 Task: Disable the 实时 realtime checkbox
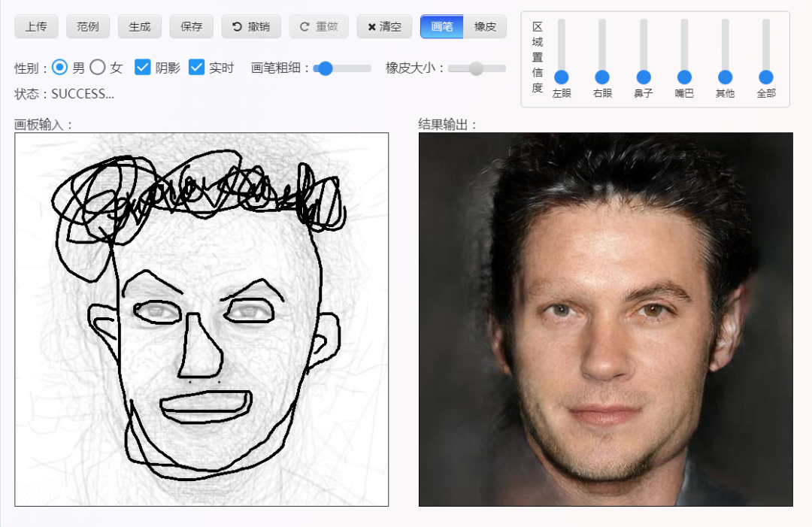(x=196, y=68)
